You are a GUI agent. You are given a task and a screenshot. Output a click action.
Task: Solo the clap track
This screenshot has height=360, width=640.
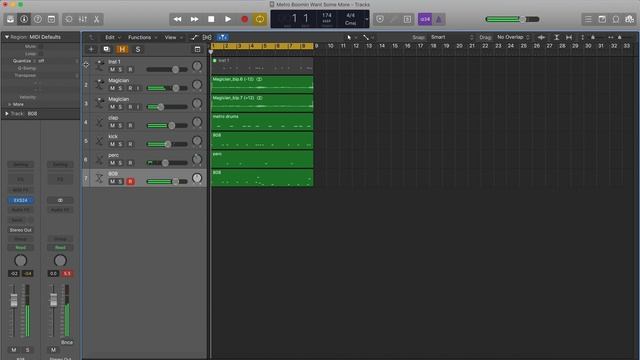coord(120,125)
